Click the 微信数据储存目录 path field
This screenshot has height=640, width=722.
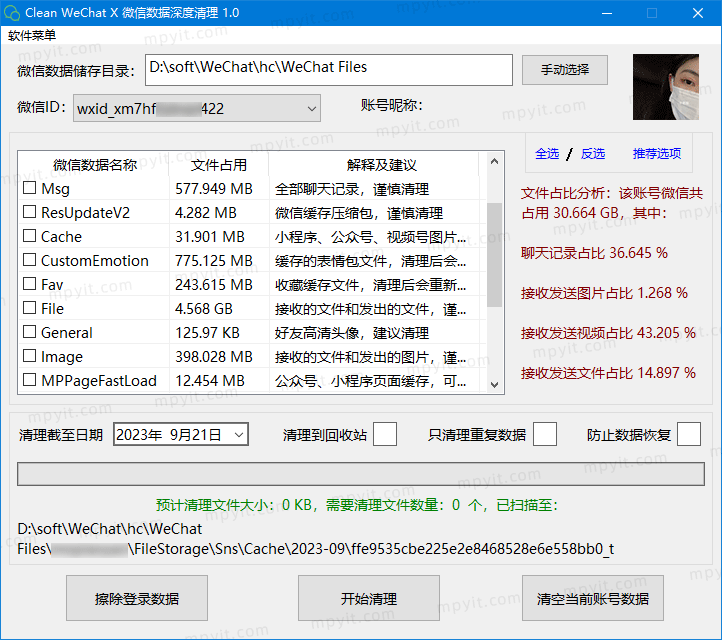329,70
